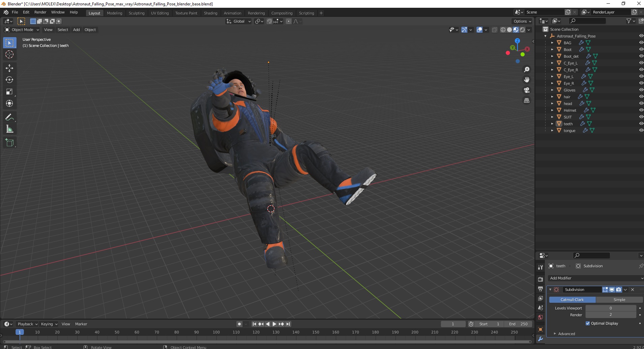Click the Pan view hand icon

(526, 80)
